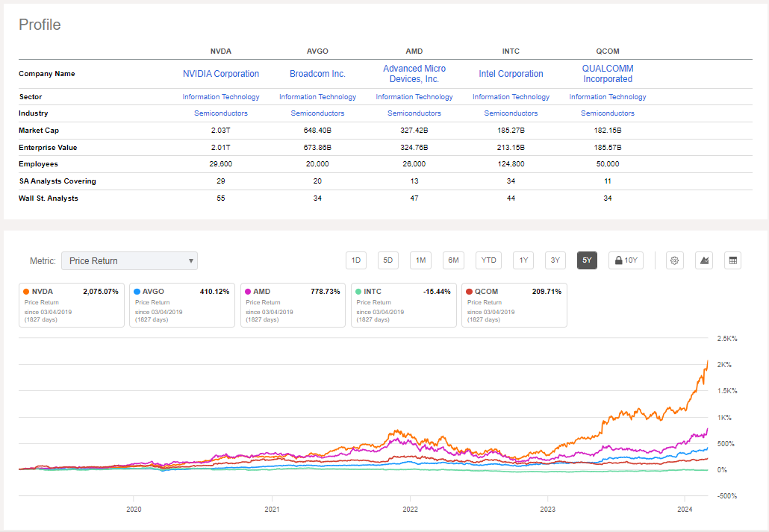The width and height of the screenshot is (769, 532).
Task: Click the AVGO column header
Action: click(317, 51)
